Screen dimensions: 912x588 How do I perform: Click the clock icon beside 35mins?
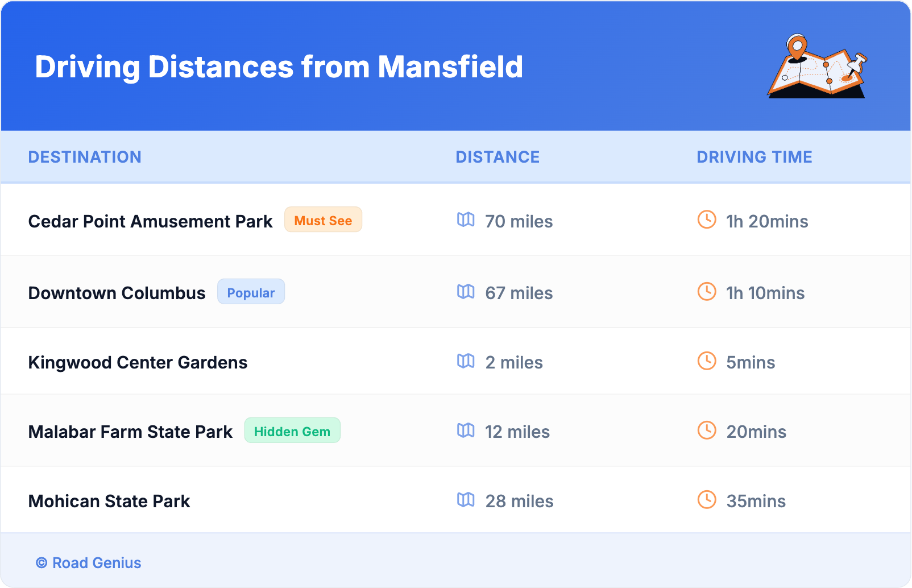(707, 500)
